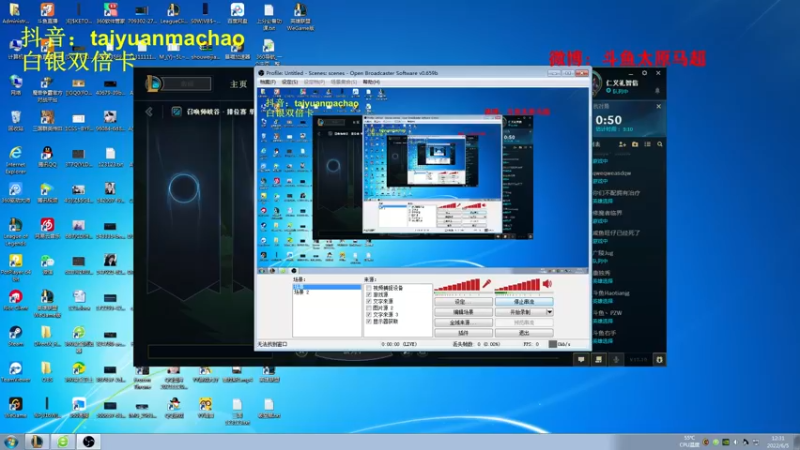Toggle the 文字来源 source checkbox

369,301
